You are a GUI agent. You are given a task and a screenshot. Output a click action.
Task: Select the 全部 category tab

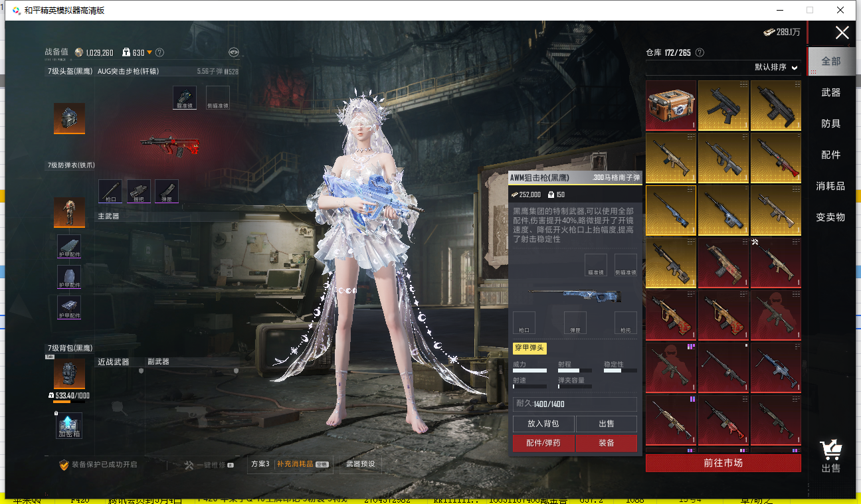point(831,61)
